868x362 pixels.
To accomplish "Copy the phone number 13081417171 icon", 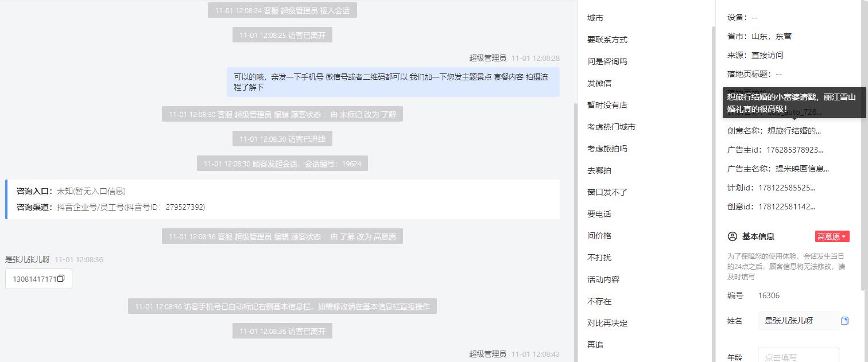I will pyautogui.click(x=61, y=279).
